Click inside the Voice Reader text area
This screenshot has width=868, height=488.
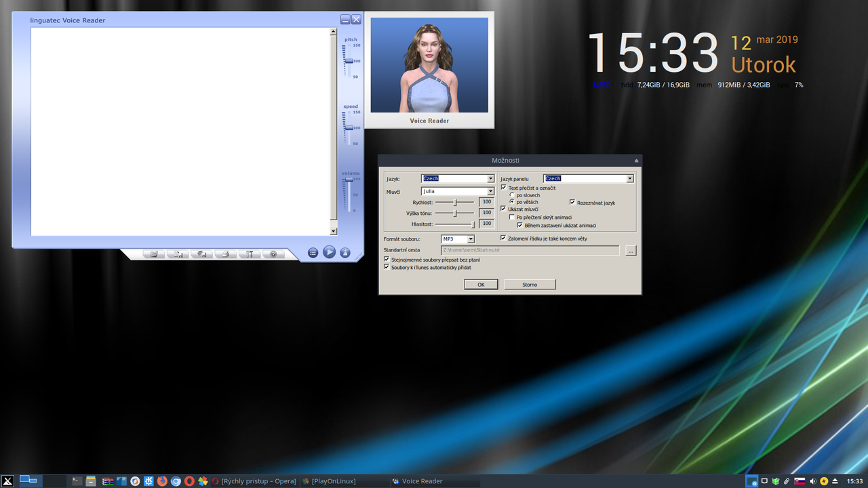tap(180, 131)
